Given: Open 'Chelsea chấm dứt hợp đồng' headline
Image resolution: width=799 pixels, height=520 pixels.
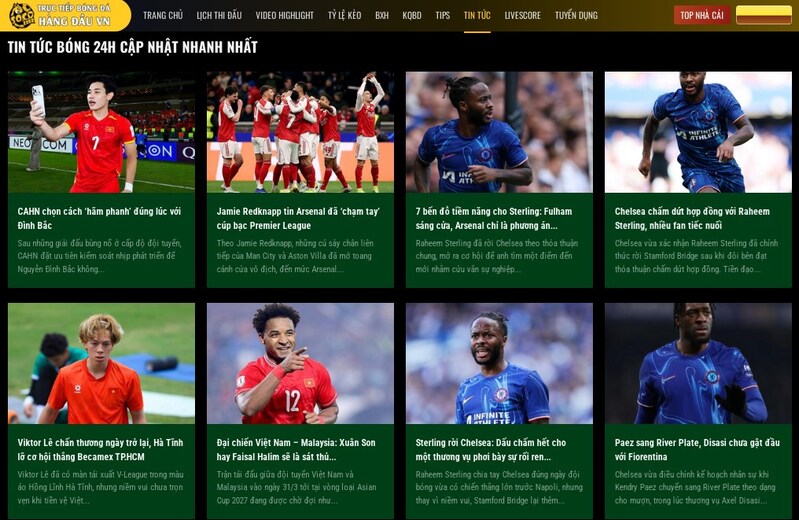Looking at the screenshot, I should pos(692,218).
